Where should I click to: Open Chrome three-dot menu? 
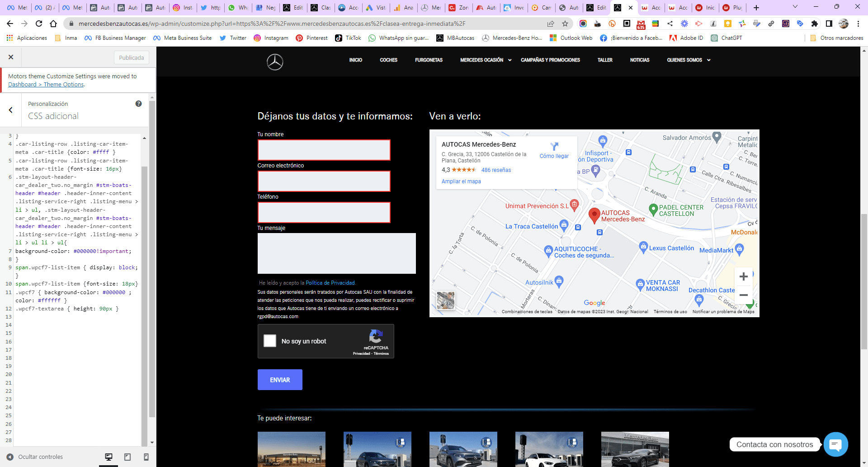858,24
